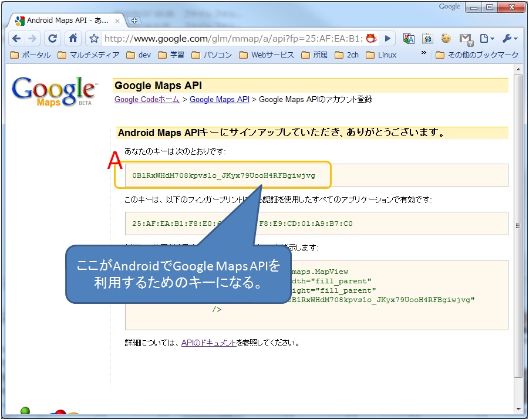Open the 所属 bookmark folder

click(x=315, y=55)
